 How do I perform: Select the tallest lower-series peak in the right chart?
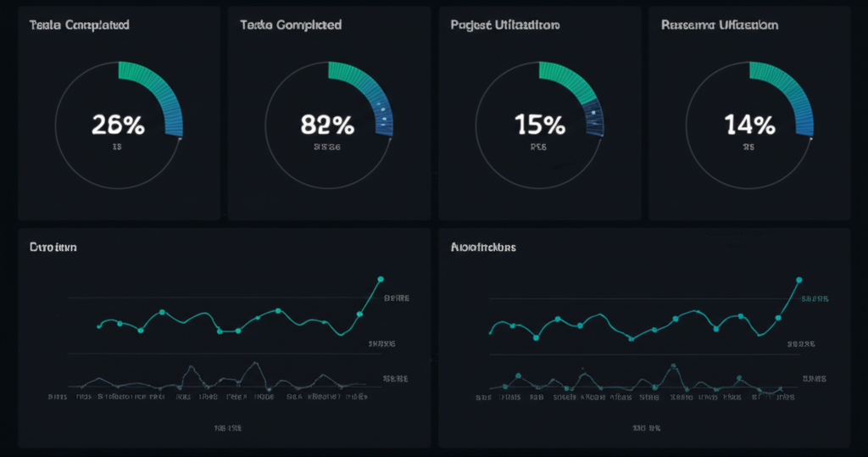pyautogui.click(x=673, y=366)
